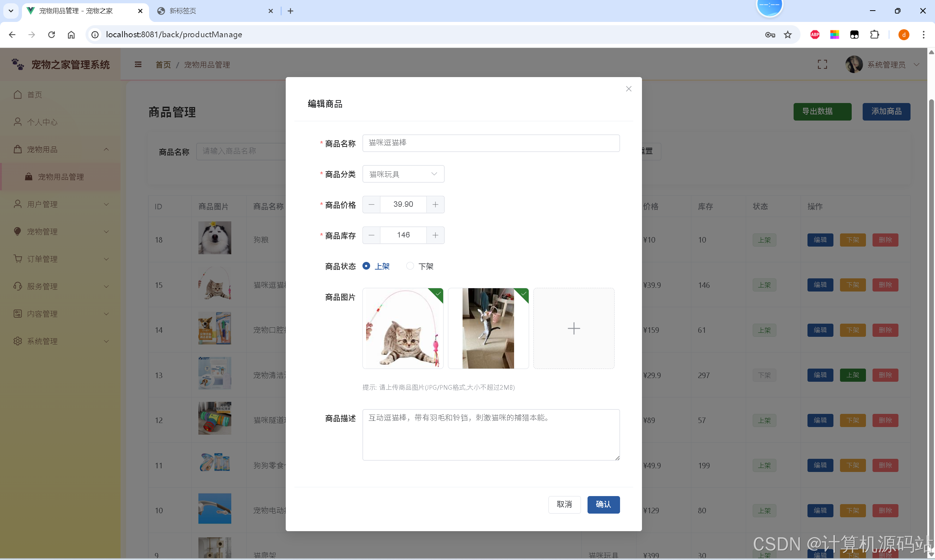935x560 pixels.
Task: Open the tab search dropdown in Chrome
Action: (x=11, y=11)
